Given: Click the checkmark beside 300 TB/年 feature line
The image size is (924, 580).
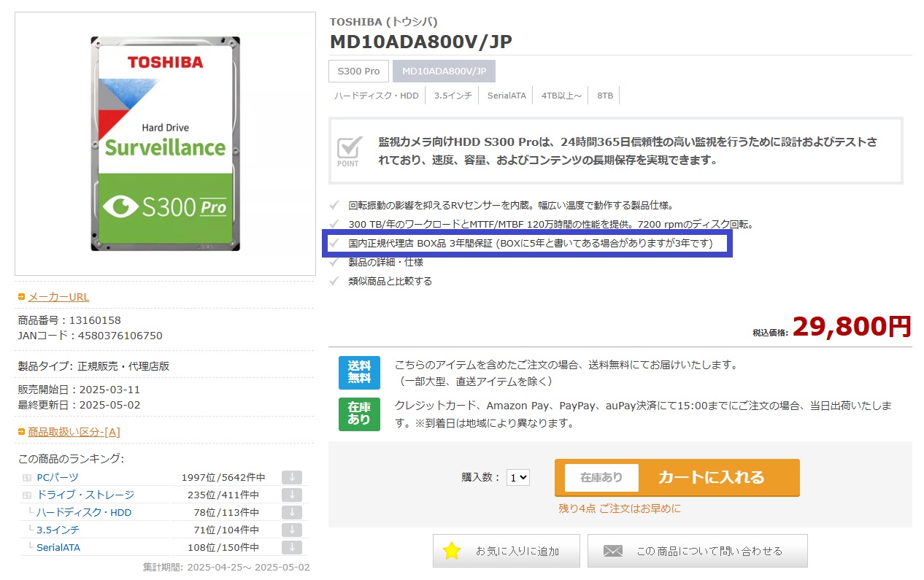Looking at the screenshot, I should click(334, 224).
